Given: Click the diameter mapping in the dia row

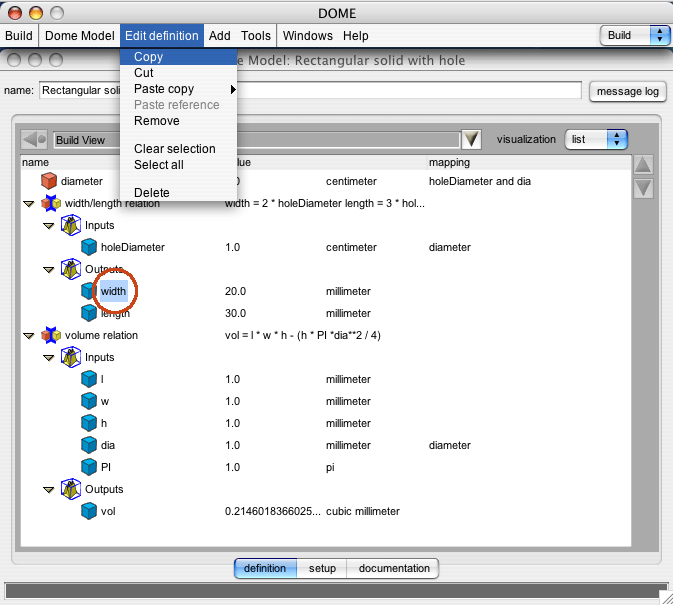Looking at the screenshot, I should 450,445.
